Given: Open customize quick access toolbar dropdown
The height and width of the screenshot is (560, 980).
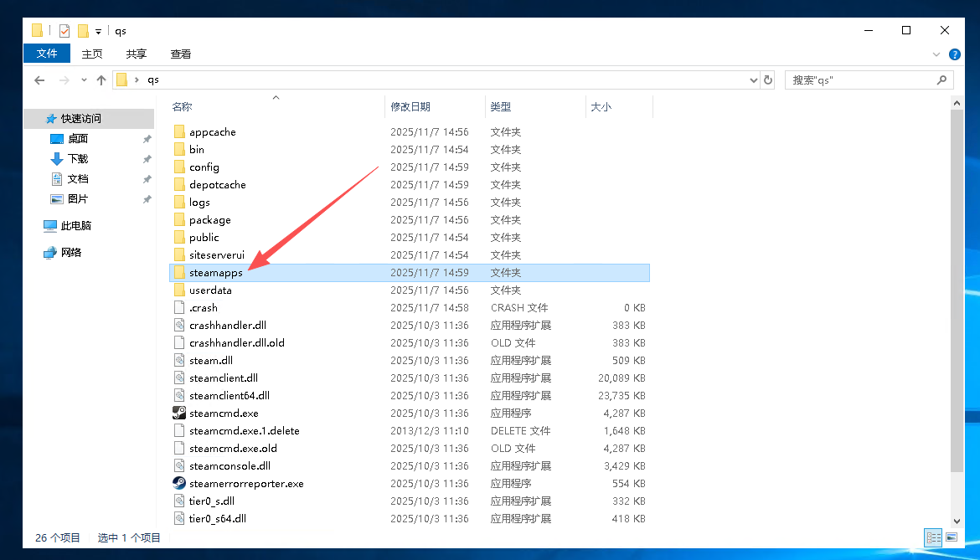Looking at the screenshot, I should [98, 32].
